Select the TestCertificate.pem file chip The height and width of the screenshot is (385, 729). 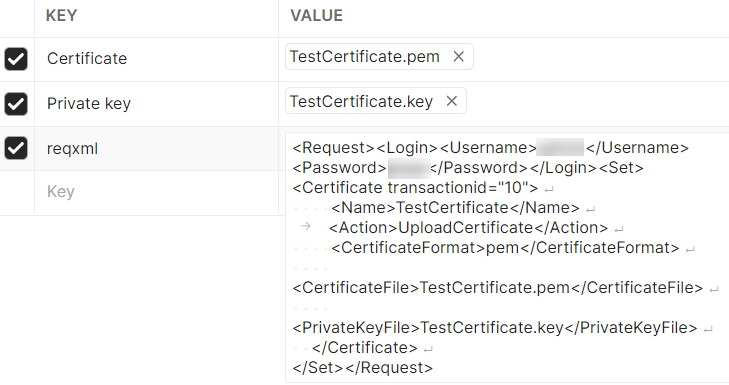click(x=379, y=57)
